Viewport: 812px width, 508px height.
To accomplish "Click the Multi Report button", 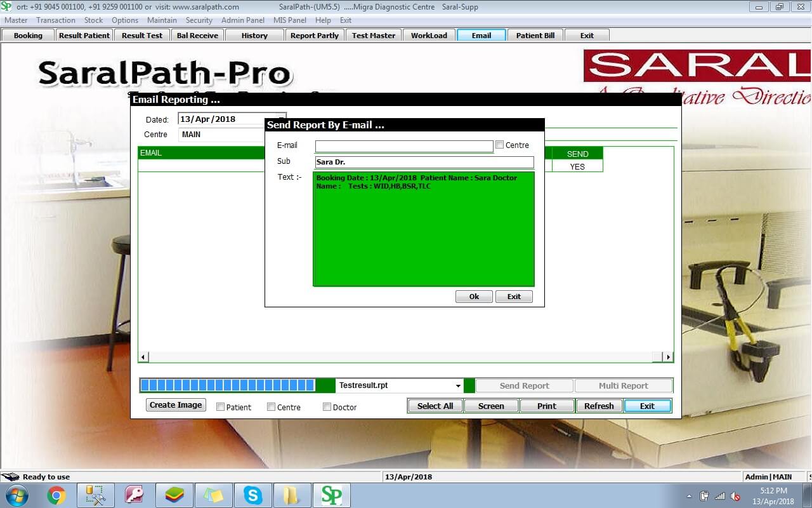I will click(x=624, y=385).
